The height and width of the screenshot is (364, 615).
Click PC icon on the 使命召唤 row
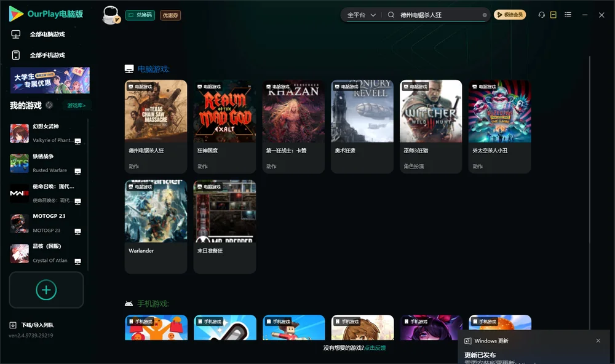tap(77, 201)
